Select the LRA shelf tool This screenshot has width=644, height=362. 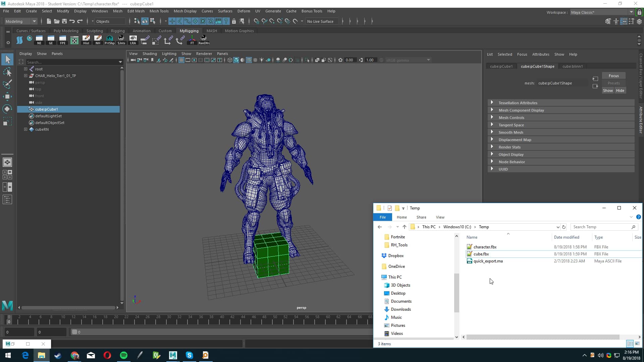click(x=133, y=40)
